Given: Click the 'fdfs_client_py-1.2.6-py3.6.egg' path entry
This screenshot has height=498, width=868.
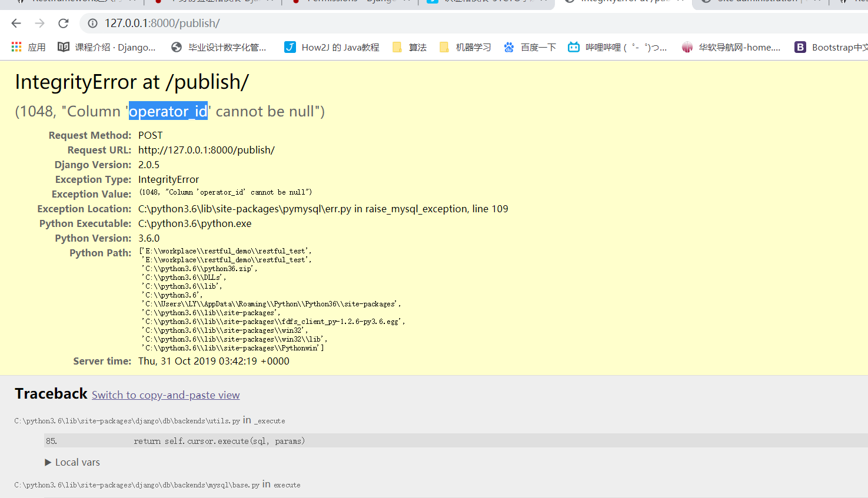Looking at the screenshot, I should (x=273, y=322).
